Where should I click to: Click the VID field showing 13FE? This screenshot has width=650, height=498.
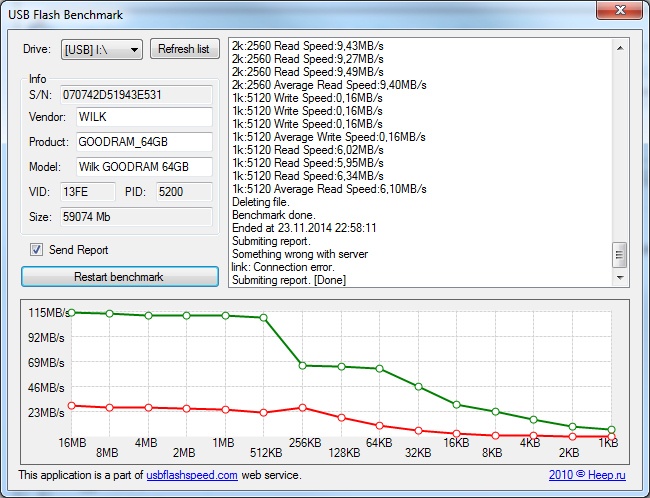(90, 191)
